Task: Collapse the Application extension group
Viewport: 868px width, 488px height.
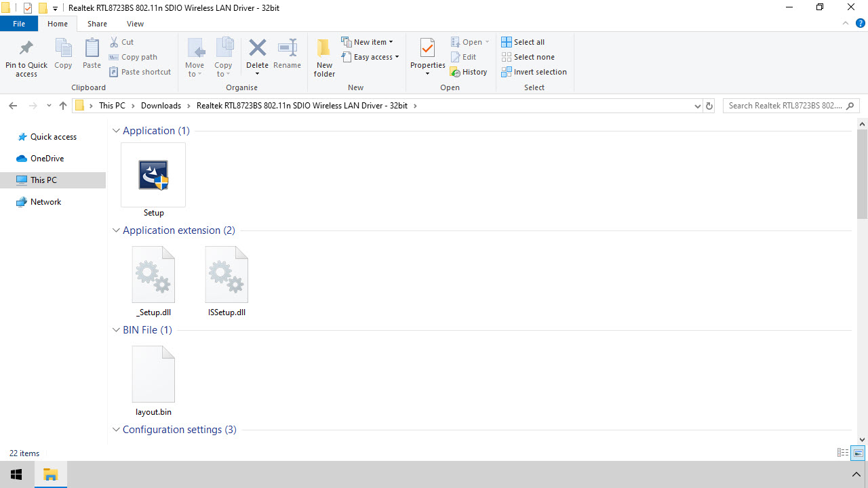Action: pos(116,230)
